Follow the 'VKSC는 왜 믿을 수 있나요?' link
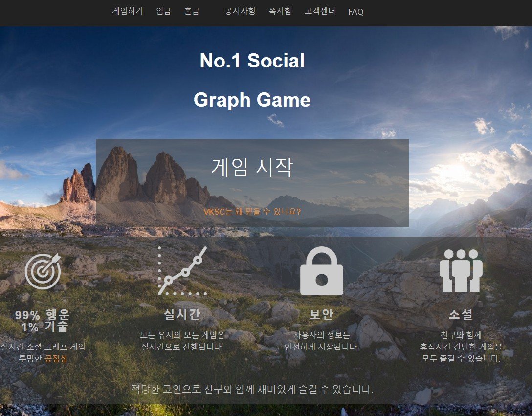The width and height of the screenshot is (532, 416). 252,212
